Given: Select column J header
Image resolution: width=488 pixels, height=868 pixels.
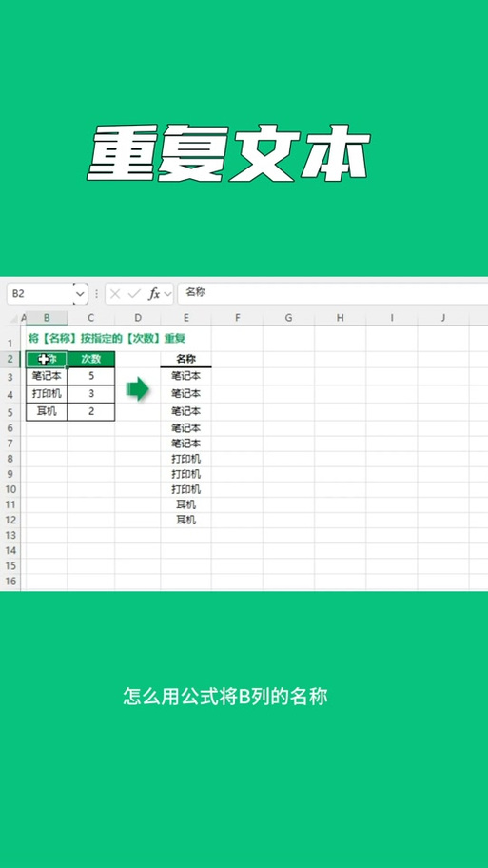Looking at the screenshot, I should 443,318.
